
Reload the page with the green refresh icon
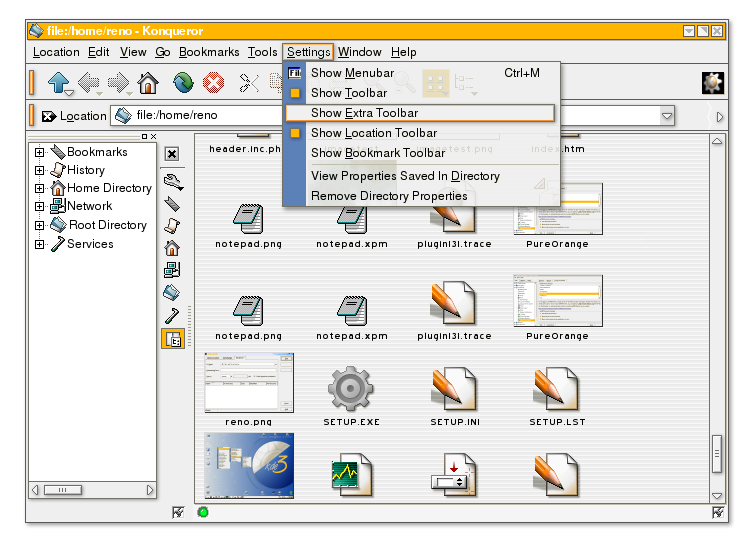tap(183, 82)
